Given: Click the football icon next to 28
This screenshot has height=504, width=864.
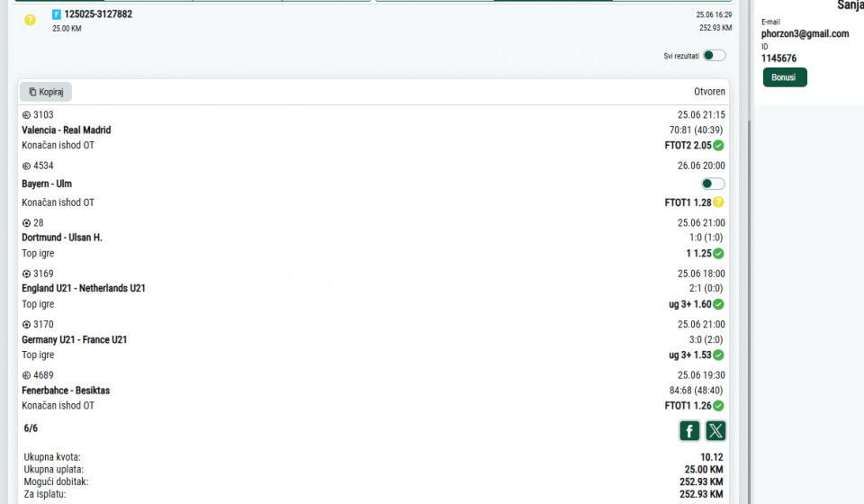Looking at the screenshot, I should point(26,223).
